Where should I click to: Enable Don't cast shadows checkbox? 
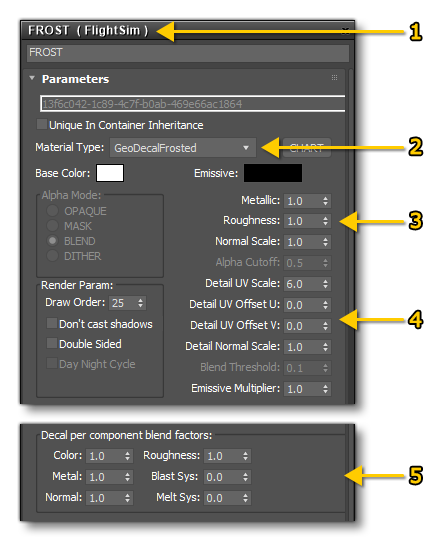pos(52,323)
